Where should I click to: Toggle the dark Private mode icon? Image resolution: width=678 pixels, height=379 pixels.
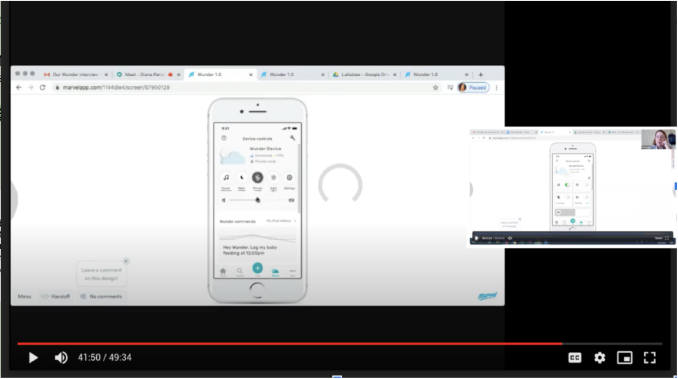click(x=257, y=177)
